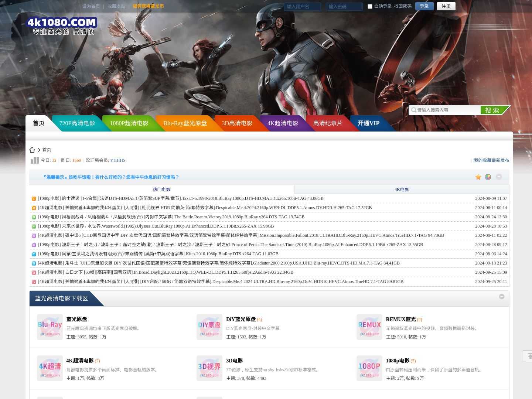Click today's post count 32

54,160
